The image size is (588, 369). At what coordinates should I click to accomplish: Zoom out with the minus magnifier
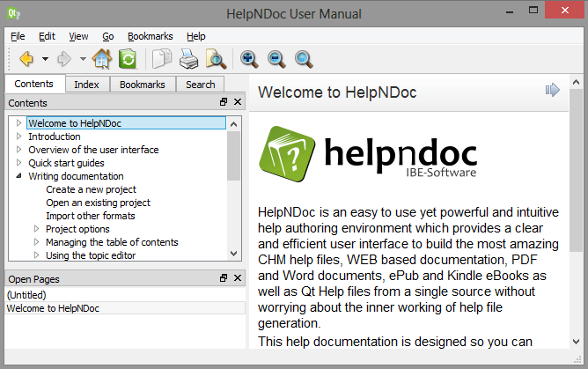click(x=276, y=59)
